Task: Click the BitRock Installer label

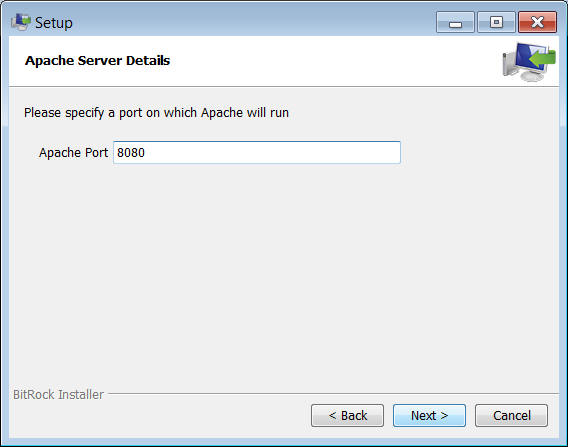Action: click(58, 394)
